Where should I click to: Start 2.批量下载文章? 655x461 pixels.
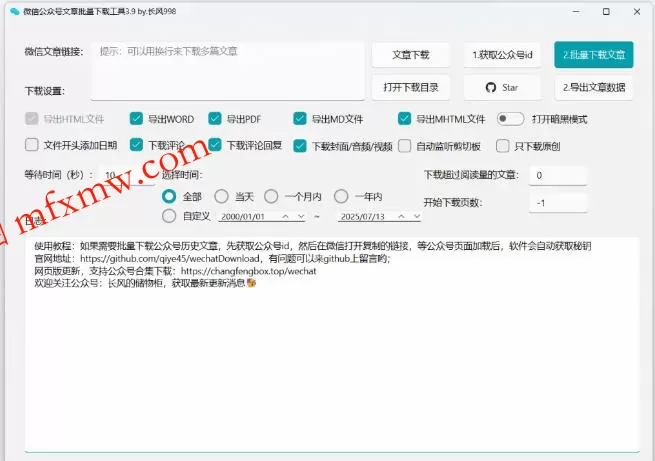pyautogui.click(x=594, y=55)
